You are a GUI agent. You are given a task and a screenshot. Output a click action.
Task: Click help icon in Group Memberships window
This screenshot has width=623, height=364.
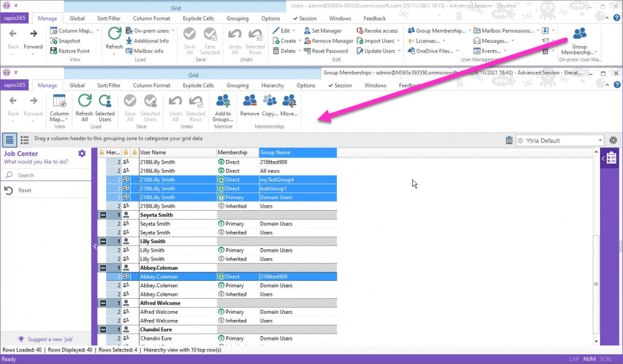point(616,85)
